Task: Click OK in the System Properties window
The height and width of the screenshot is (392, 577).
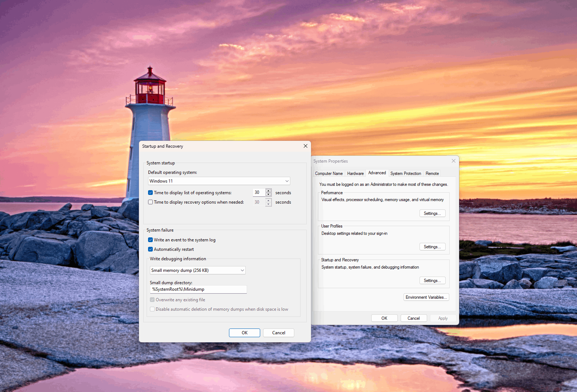Action: 384,318
